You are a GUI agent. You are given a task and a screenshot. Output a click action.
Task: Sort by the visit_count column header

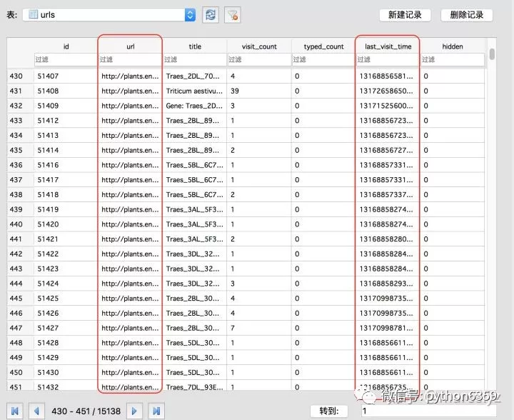[x=259, y=46]
